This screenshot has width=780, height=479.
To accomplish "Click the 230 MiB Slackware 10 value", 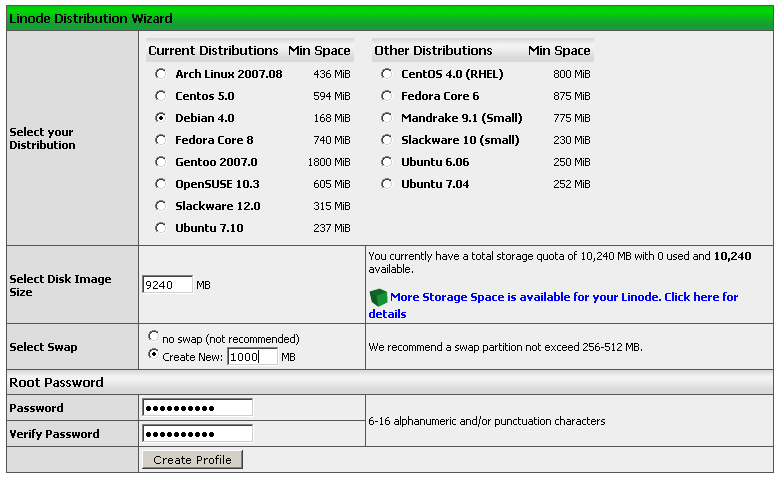I will [x=572, y=140].
